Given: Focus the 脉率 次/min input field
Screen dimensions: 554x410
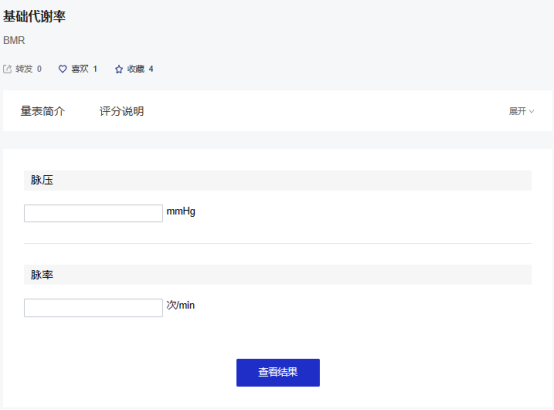Looking at the screenshot, I should (93, 308).
